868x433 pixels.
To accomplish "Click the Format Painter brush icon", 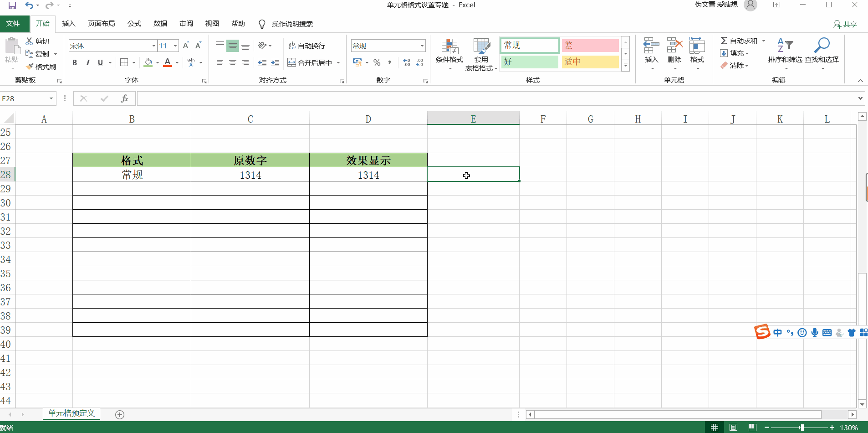I will coord(30,67).
